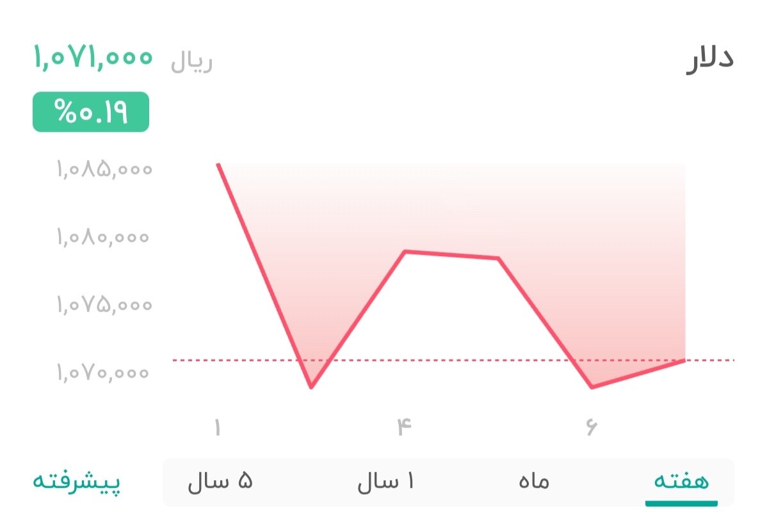Select the دلار (dollar) title

[713, 58]
